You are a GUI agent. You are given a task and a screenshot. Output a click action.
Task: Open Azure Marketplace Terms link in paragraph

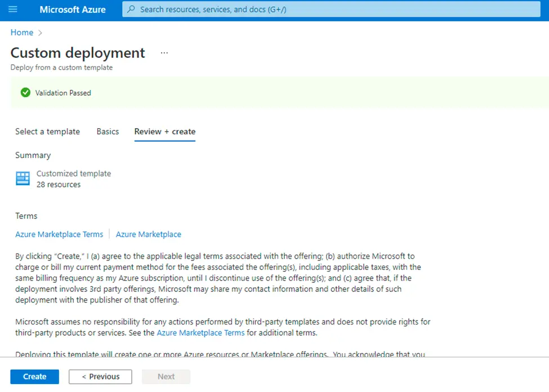click(x=200, y=332)
